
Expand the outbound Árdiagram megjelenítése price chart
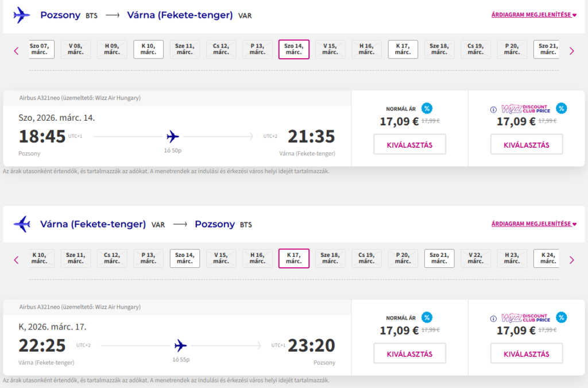tap(533, 15)
